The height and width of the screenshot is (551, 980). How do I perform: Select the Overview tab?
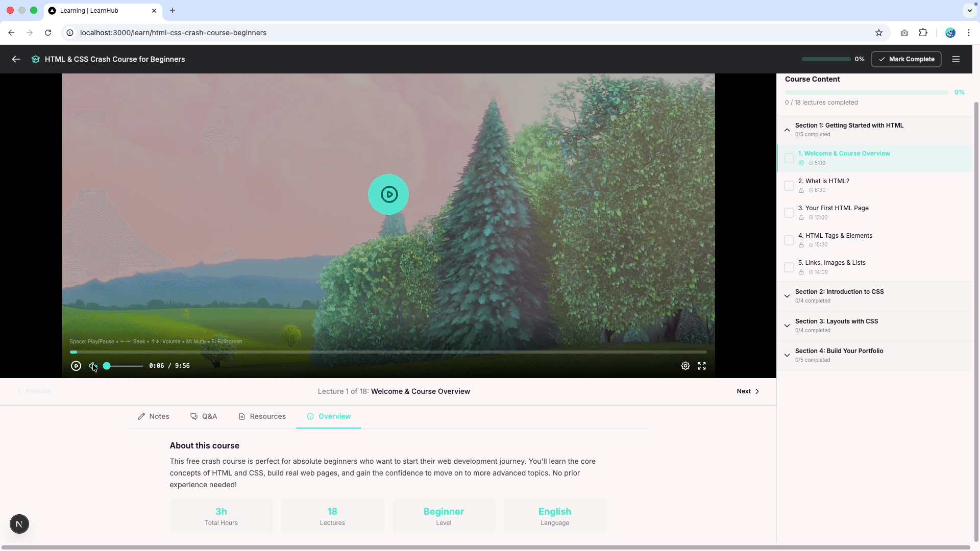coord(329,416)
